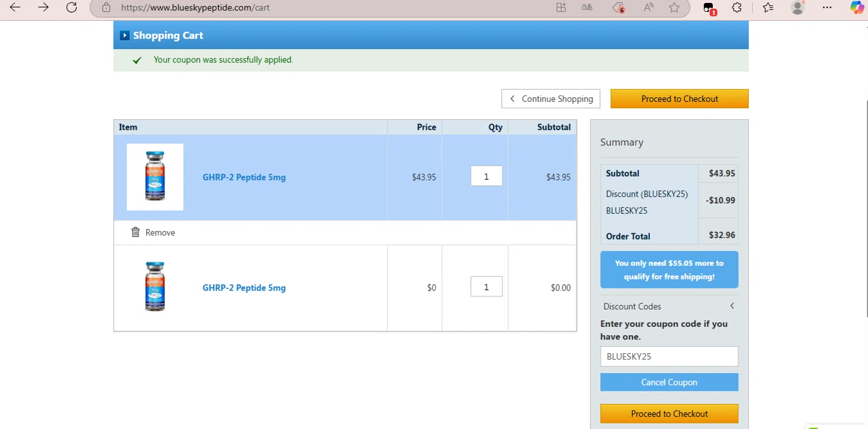Go back using browser back arrow
This screenshot has height=429, width=868.
pyautogui.click(x=15, y=8)
